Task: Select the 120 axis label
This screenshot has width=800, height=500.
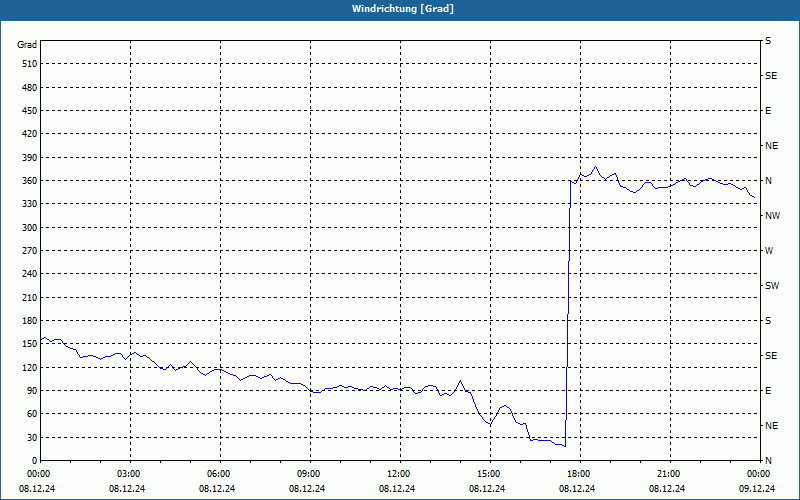Action: [30, 367]
